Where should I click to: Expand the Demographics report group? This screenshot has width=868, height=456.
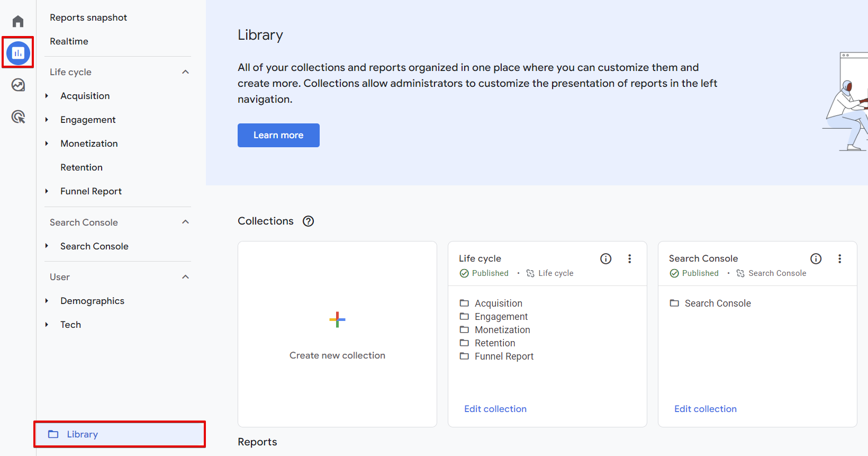coord(47,301)
